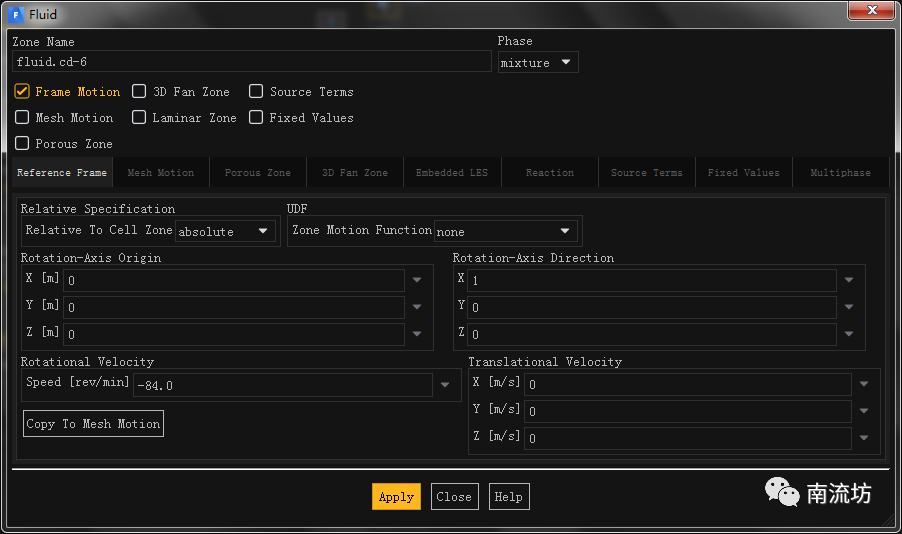Switch to the Mesh Motion tab
902x534 pixels.
(161, 173)
